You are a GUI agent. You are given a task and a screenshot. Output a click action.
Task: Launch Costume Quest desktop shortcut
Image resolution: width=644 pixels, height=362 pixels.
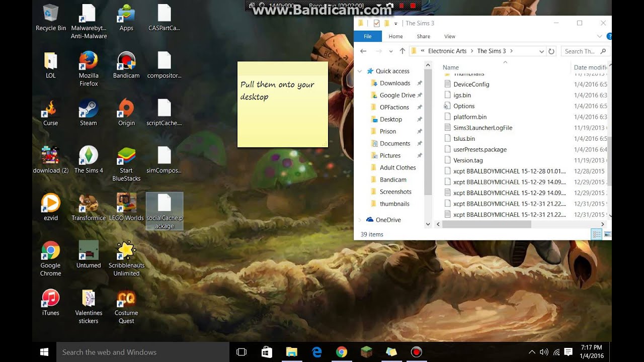126,306
